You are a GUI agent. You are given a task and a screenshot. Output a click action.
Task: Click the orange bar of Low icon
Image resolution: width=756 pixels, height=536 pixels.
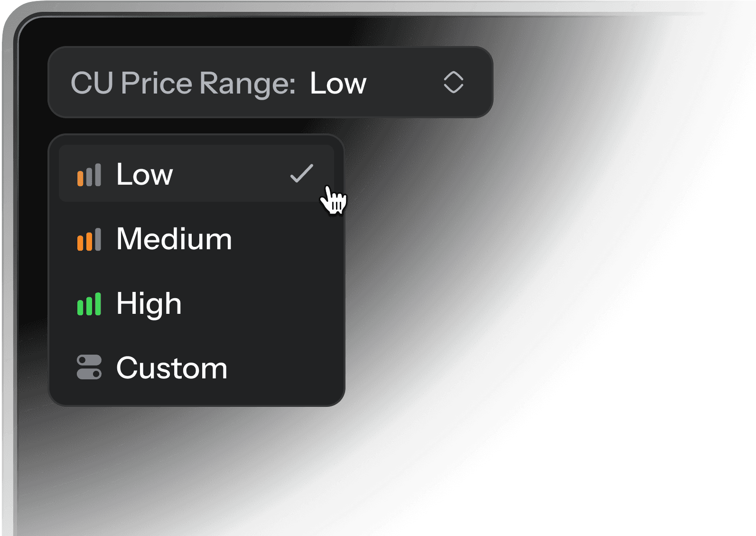(x=80, y=178)
